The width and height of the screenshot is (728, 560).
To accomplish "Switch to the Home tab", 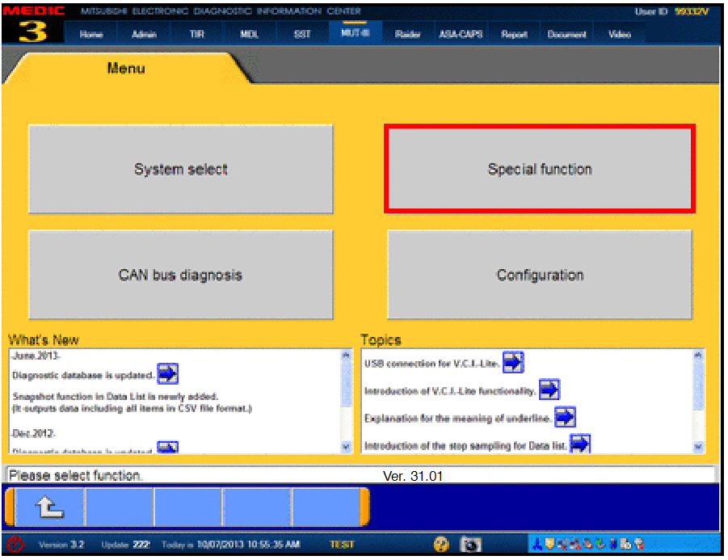I will point(91,34).
